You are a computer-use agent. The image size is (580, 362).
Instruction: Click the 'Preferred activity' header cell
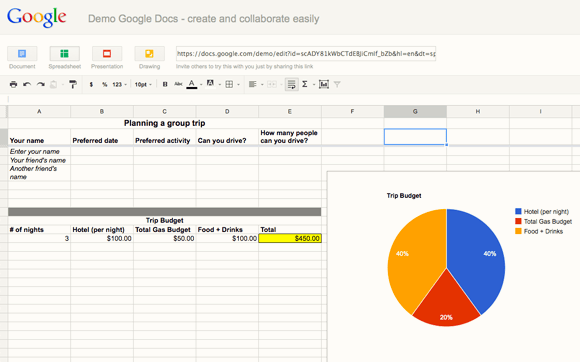[165, 137]
